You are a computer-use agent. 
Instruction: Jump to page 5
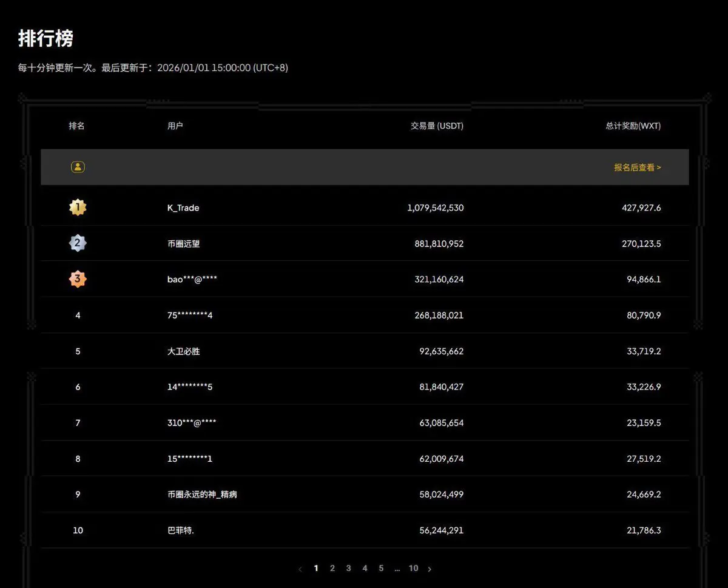(x=381, y=569)
